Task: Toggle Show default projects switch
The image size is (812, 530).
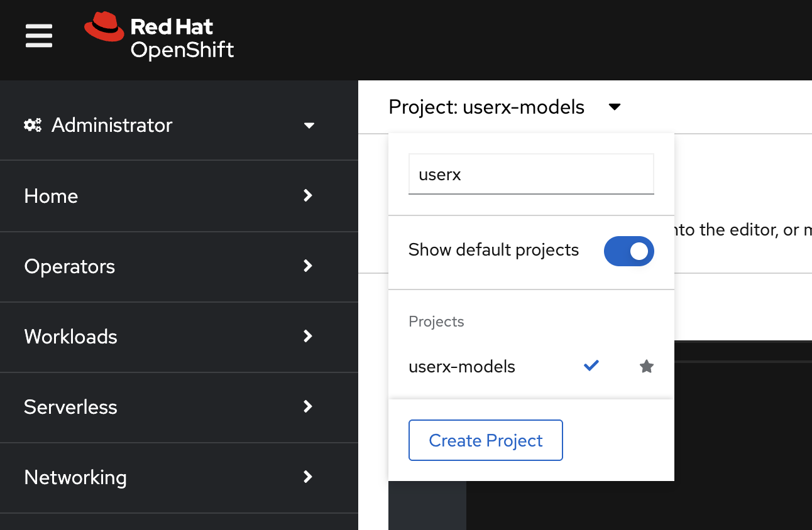Action: pyautogui.click(x=628, y=251)
